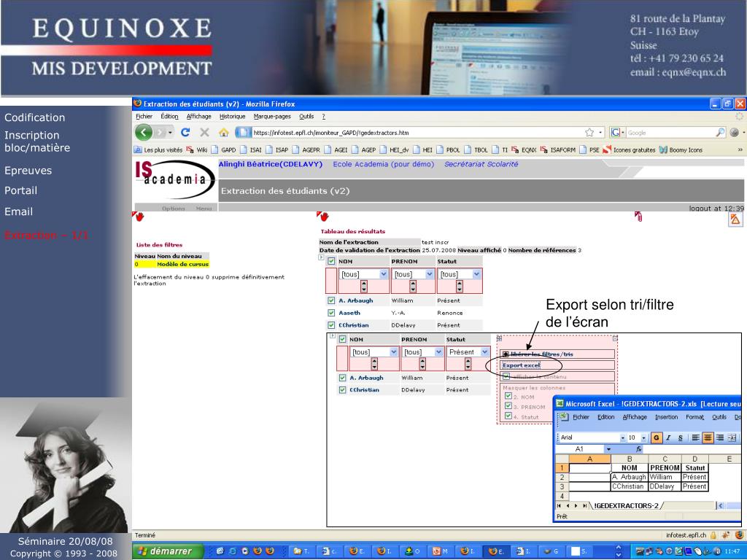Click the red hand icon above Liste des filtres
The height and width of the screenshot is (560, 747).
point(138,217)
